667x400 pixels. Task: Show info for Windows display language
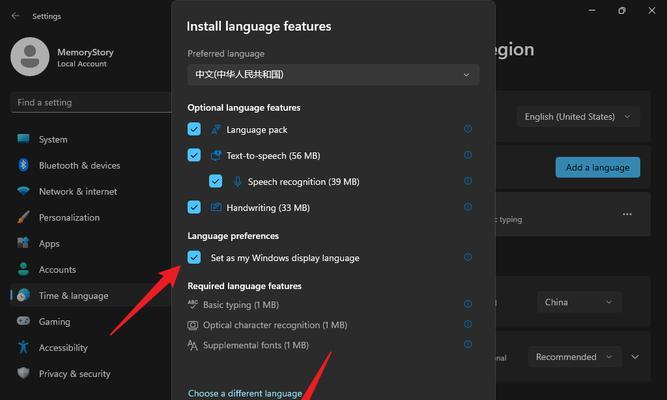[467, 257]
